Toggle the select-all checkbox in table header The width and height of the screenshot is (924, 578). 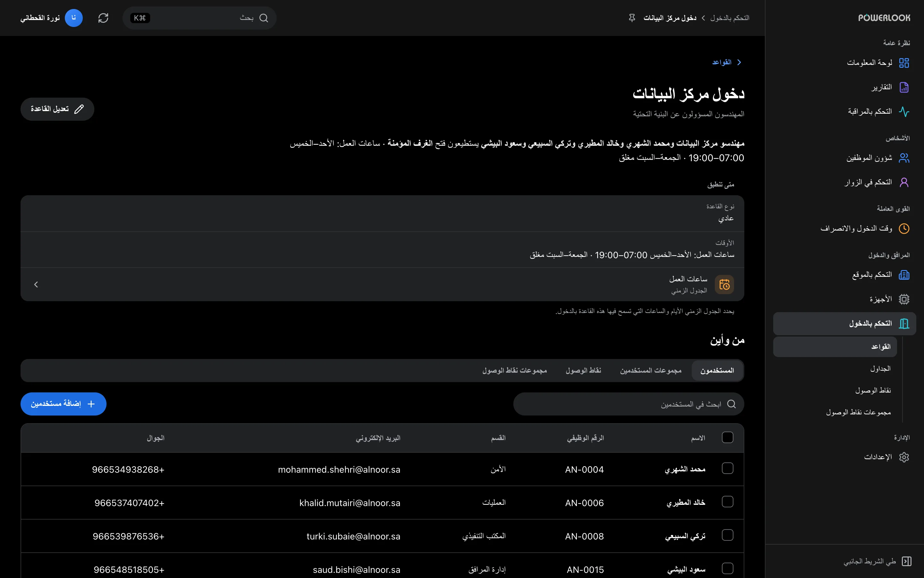click(x=727, y=437)
